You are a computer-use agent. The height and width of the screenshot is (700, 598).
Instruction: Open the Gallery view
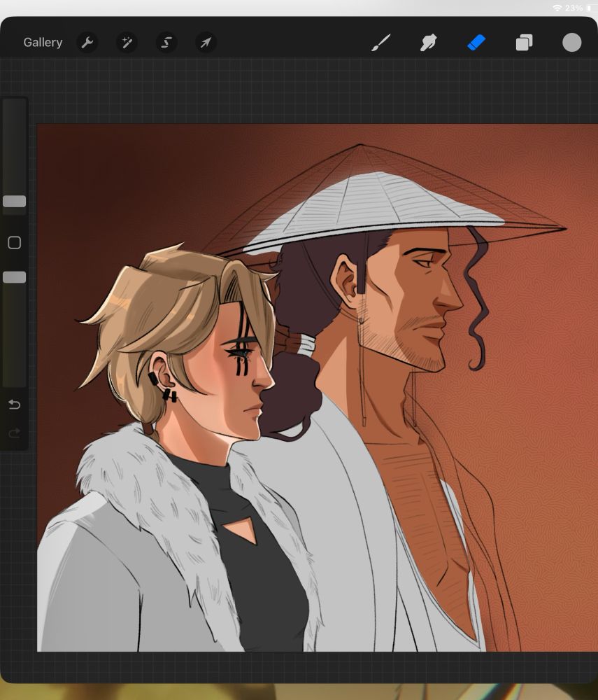pos(43,43)
